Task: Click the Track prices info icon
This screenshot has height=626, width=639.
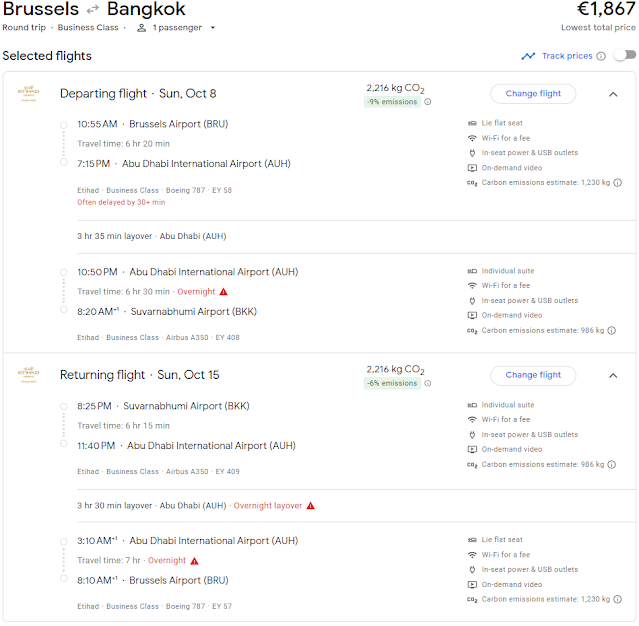Action: tap(601, 56)
